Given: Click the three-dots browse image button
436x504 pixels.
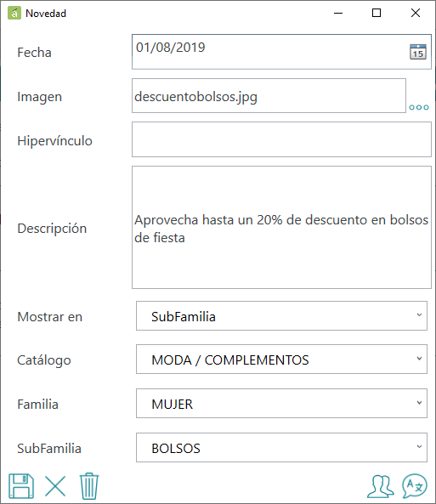Looking at the screenshot, I should 419,107.
